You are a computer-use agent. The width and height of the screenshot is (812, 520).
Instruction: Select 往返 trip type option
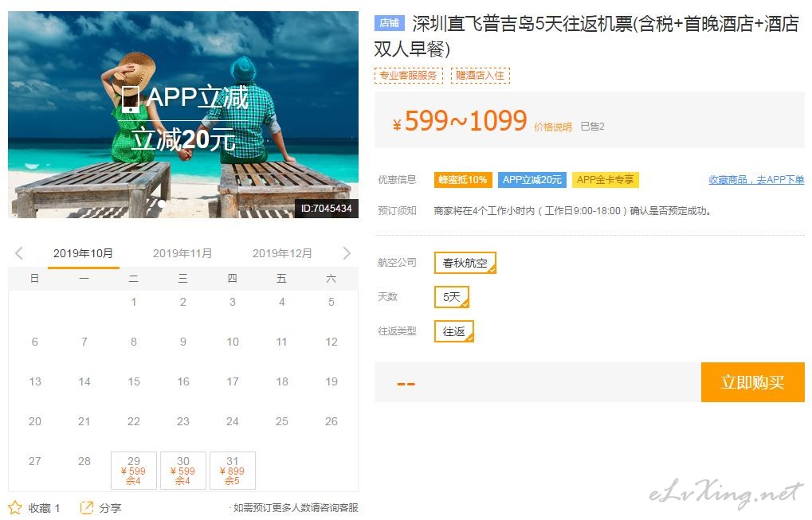[453, 331]
